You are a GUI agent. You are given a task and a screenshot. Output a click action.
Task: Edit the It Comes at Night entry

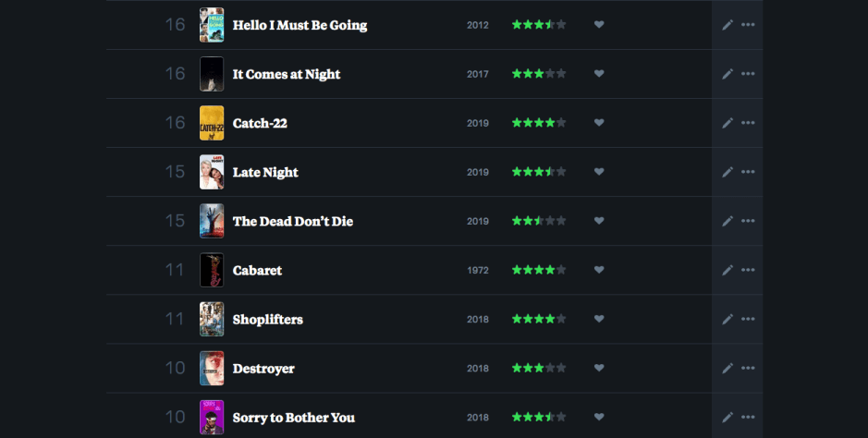727,74
